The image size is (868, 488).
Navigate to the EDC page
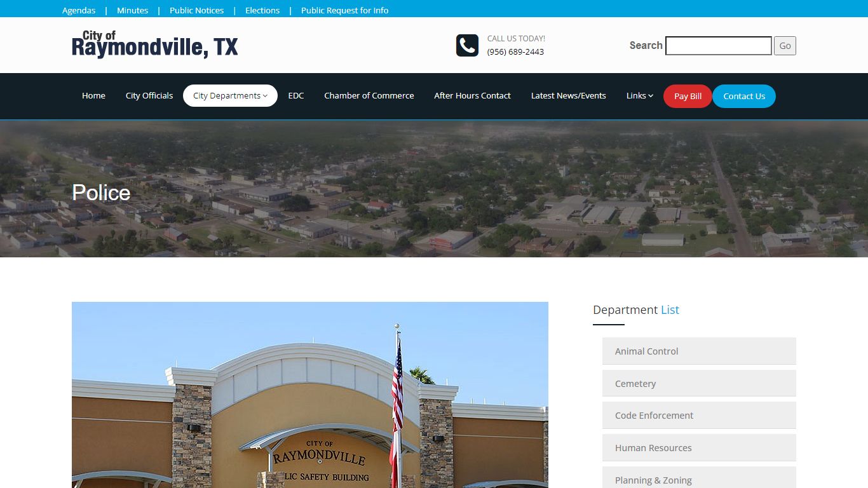(x=296, y=95)
